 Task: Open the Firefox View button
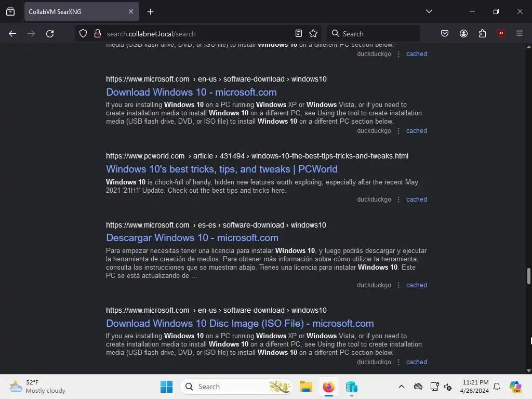pos(10,11)
